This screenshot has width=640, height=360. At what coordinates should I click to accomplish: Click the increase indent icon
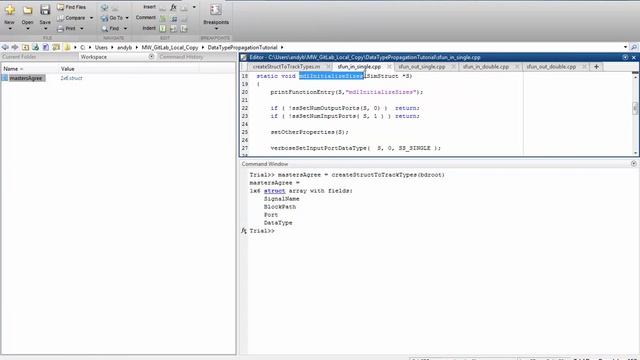[174, 29]
